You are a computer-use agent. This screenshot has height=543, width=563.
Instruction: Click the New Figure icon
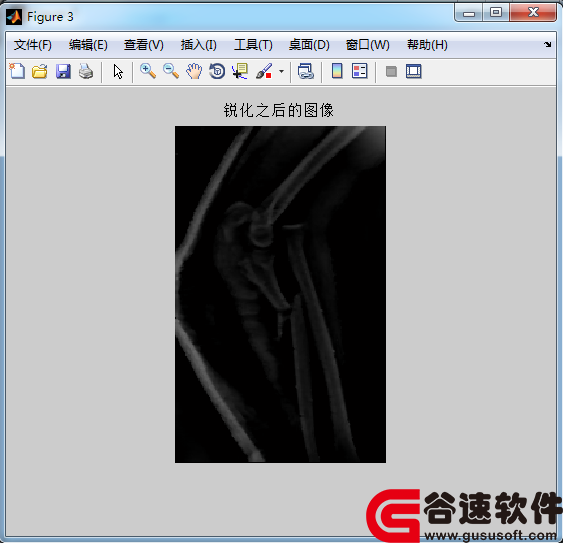[x=17, y=71]
